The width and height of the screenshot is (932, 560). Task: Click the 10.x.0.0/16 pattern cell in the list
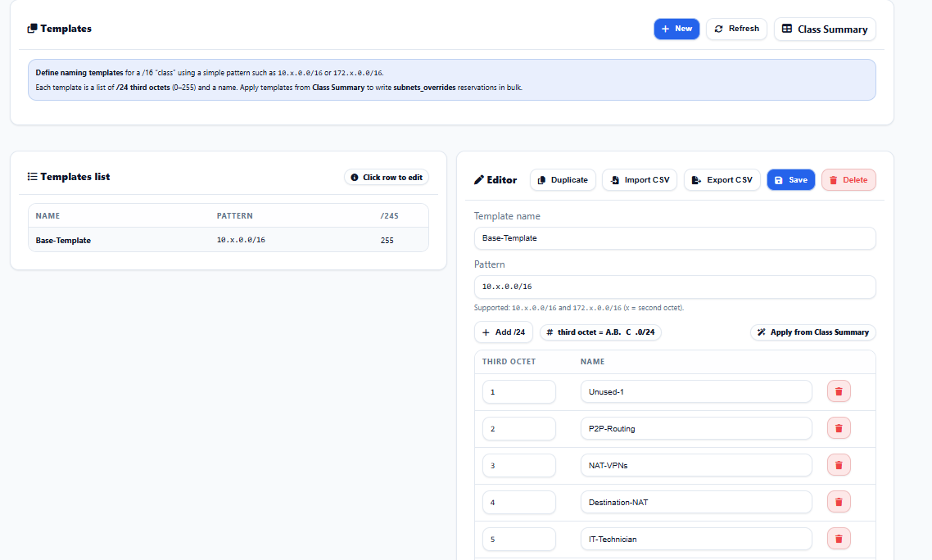(241, 240)
